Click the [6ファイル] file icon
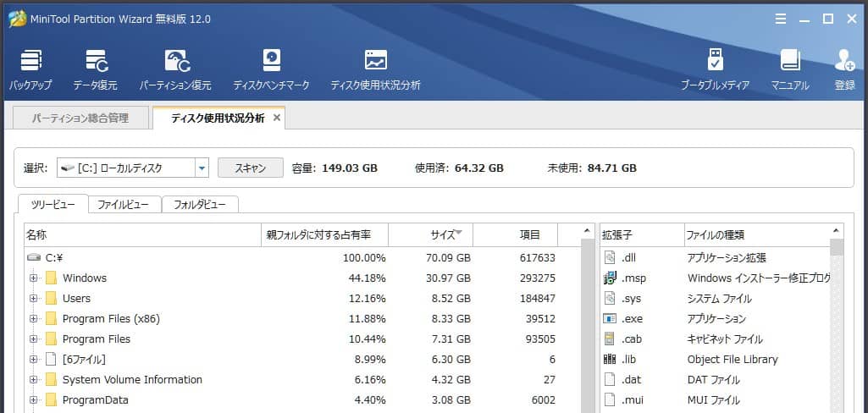The width and height of the screenshot is (868, 413). [x=52, y=360]
